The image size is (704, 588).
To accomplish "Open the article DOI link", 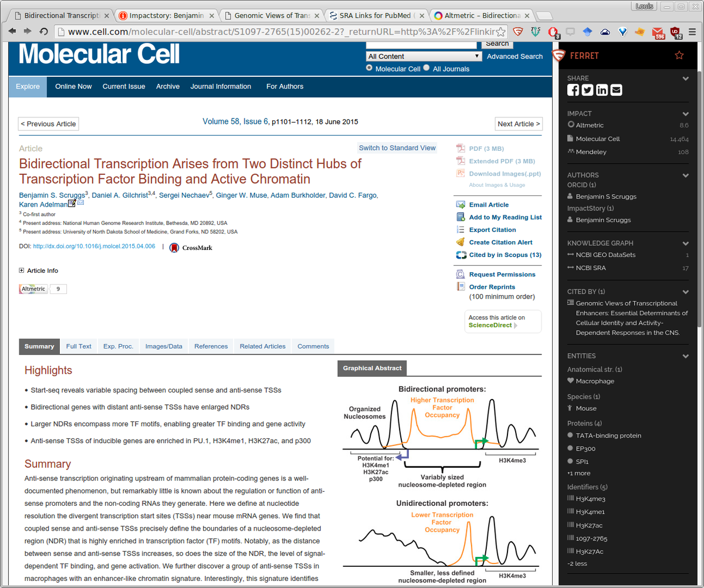I will (x=94, y=246).
